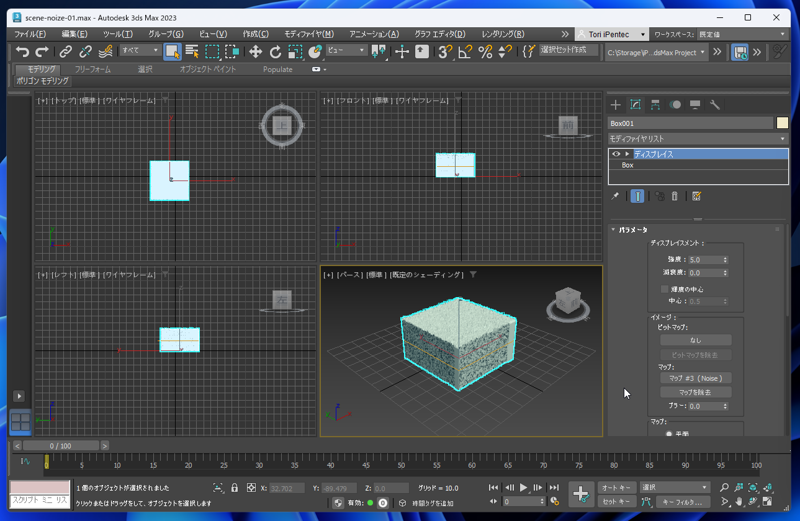Click the Unlink Selection broken-chain icon
Viewport: 800px width, 521px height.
pyautogui.click(x=85, y=52)
